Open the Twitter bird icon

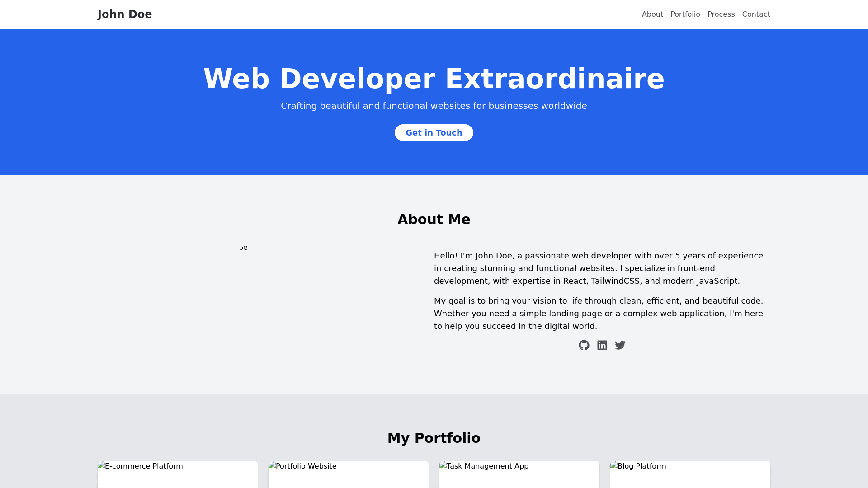(620, 345)
